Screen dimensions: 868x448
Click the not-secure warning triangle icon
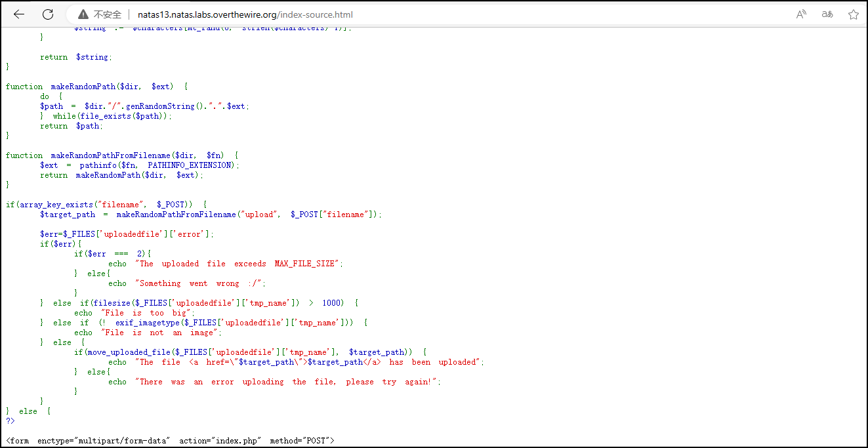pyautogui.click(x=83, y=14)
